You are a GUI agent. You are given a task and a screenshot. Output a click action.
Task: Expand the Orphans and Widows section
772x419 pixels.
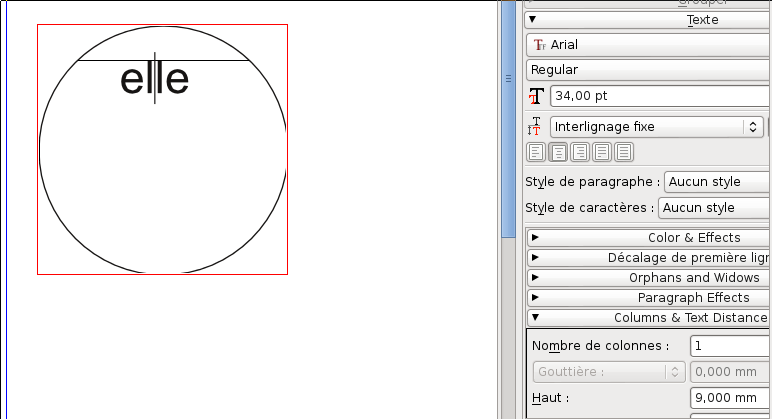648,278
